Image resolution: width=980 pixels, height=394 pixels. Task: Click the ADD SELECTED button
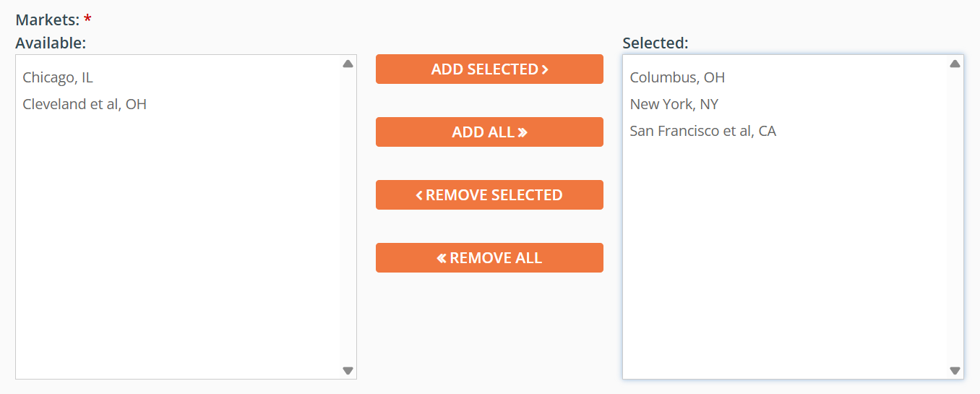coord(489,69)
